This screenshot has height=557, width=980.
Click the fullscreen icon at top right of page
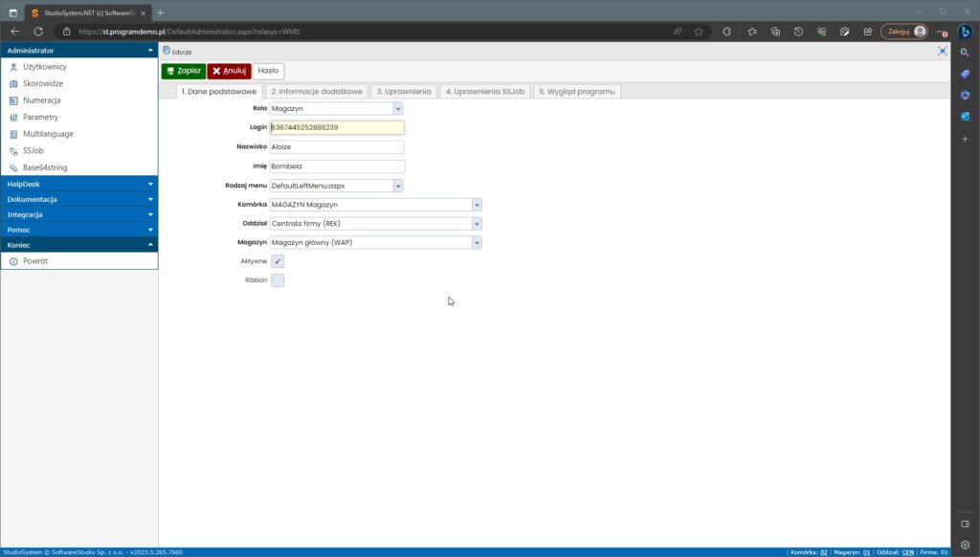pos(943,51)
